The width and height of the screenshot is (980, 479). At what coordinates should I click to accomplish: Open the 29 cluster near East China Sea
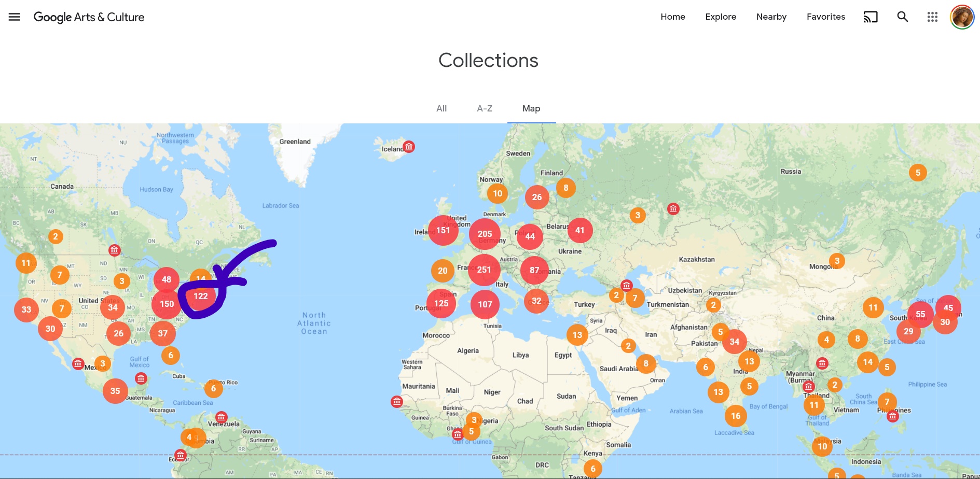(x=908, y=331)
